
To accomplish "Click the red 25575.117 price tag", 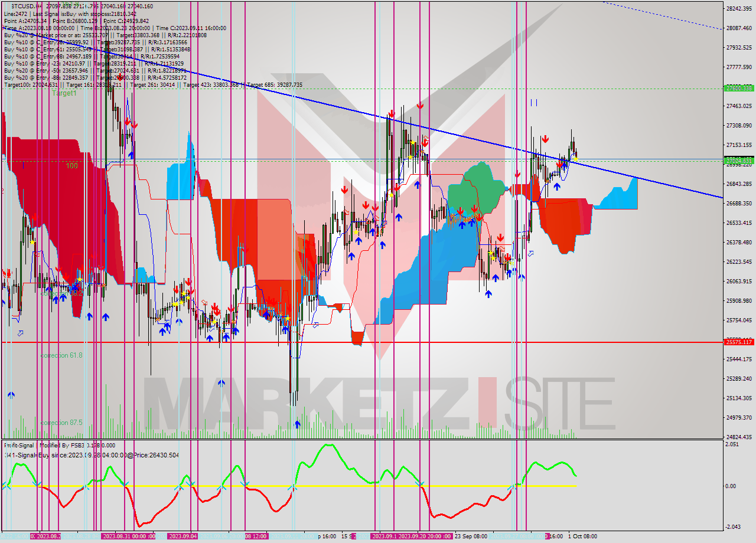I will 739,342.
